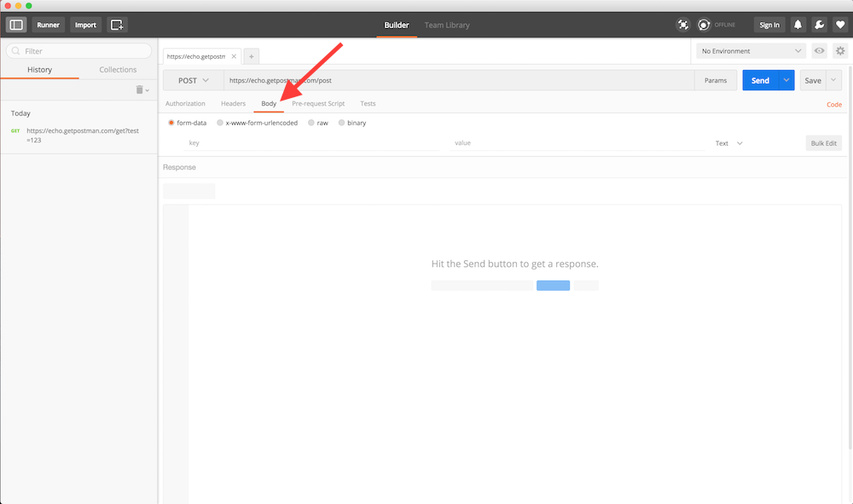Screen dimensions: 853x504
Task: Click the form-data value field
Action: coord(578,143)
